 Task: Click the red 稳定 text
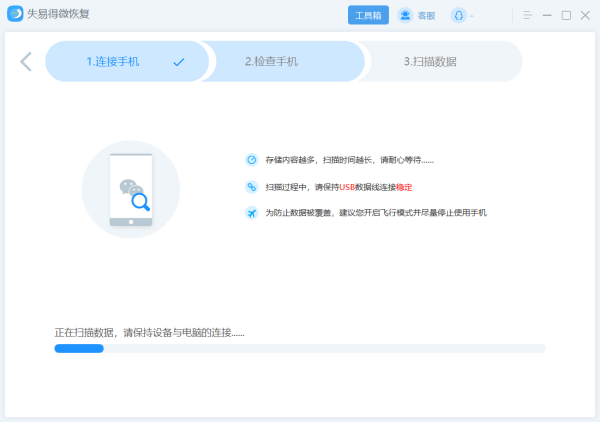click(x=404, y=187)
